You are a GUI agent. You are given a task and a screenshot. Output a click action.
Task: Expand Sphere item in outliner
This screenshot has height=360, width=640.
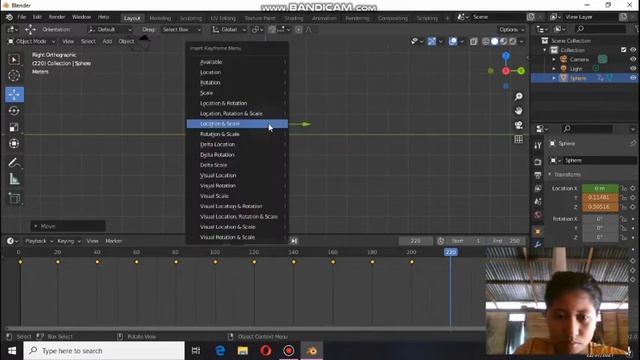click(554, 78)
